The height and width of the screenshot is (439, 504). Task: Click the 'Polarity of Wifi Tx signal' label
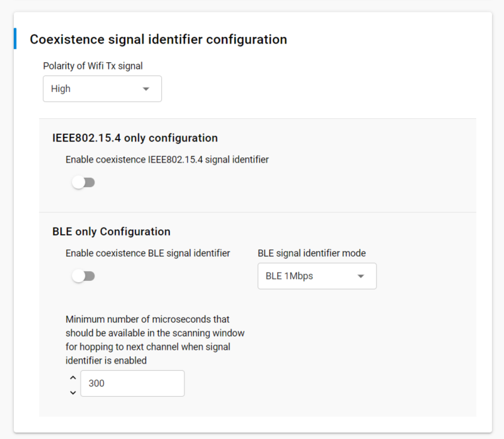coord(93,65)
